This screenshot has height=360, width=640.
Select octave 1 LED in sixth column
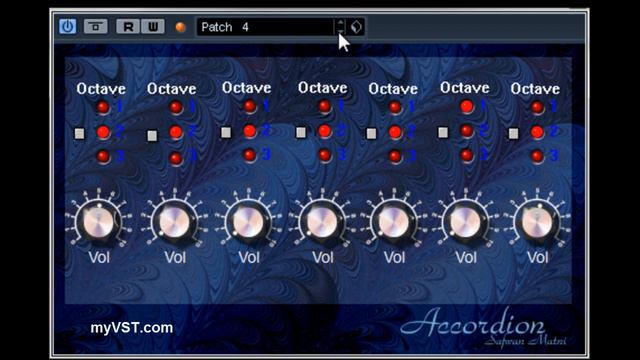pos(467,107)
